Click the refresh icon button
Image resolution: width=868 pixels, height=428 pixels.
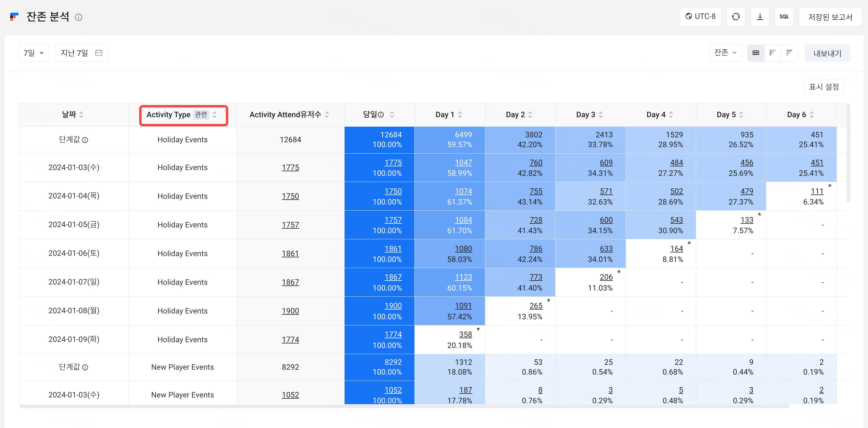(x=736, y=16)
